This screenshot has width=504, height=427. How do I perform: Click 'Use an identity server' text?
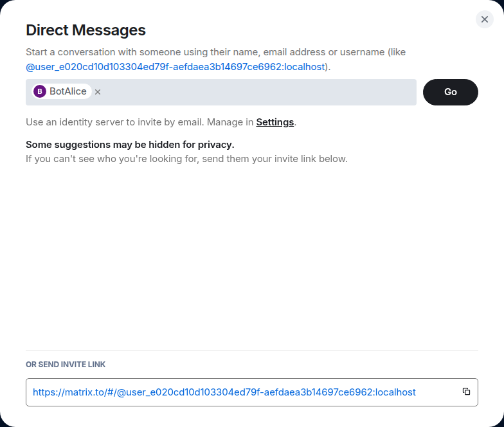96,122
